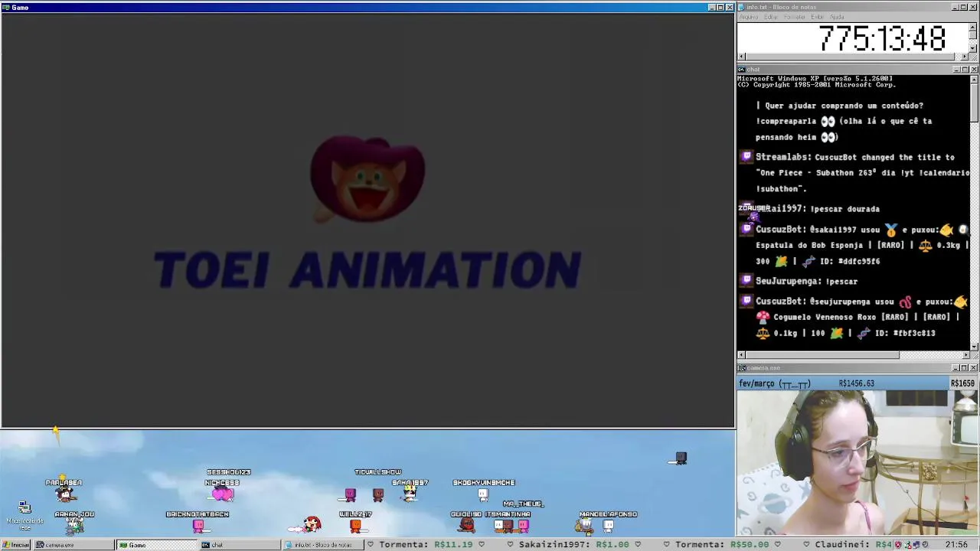
Task: Click Streamlabs message Twitch badge icon
Action: point(746,157)
